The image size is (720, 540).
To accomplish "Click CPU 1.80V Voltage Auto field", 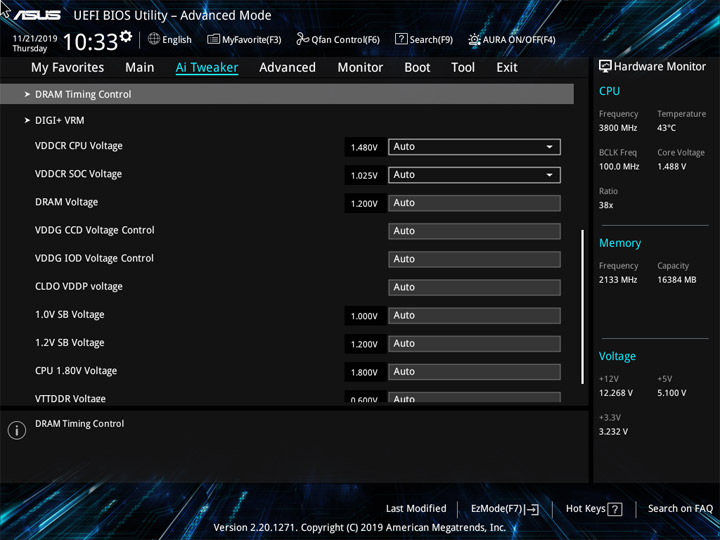I will point(474,371).
